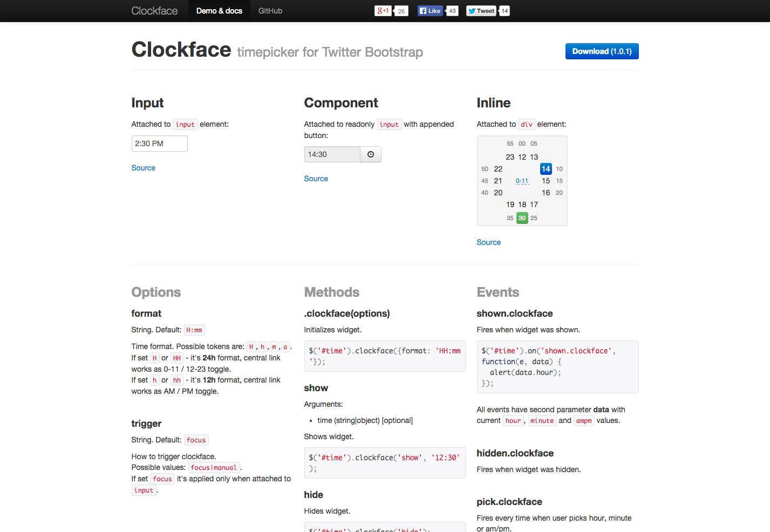Click the clock icon button beside 14:30
This screenshot has width=770, height=532.
(x=371, y=154)
